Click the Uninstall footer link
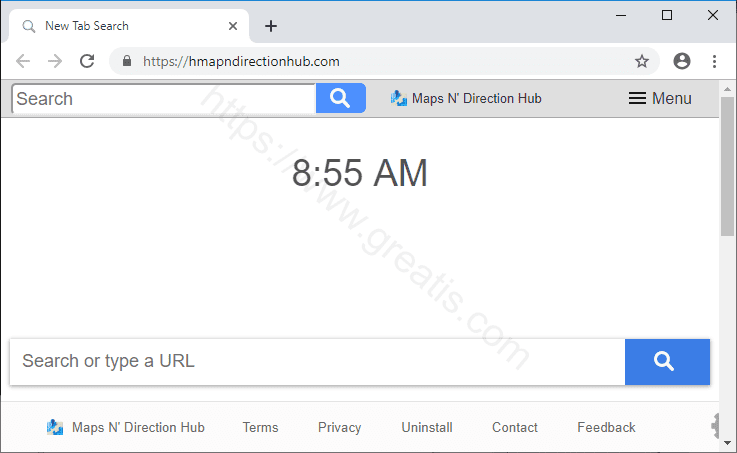Screen dimensions: 737x453 (x=427, y=427)
